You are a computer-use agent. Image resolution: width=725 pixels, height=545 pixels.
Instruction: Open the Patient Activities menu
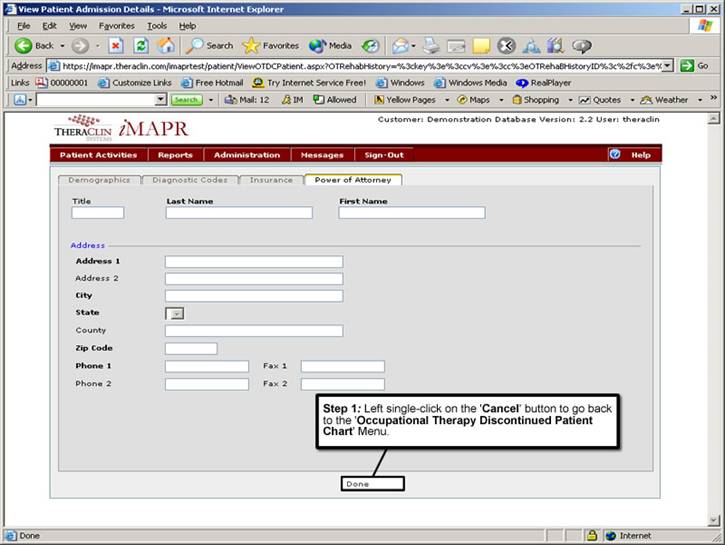[x=98, y=155]
